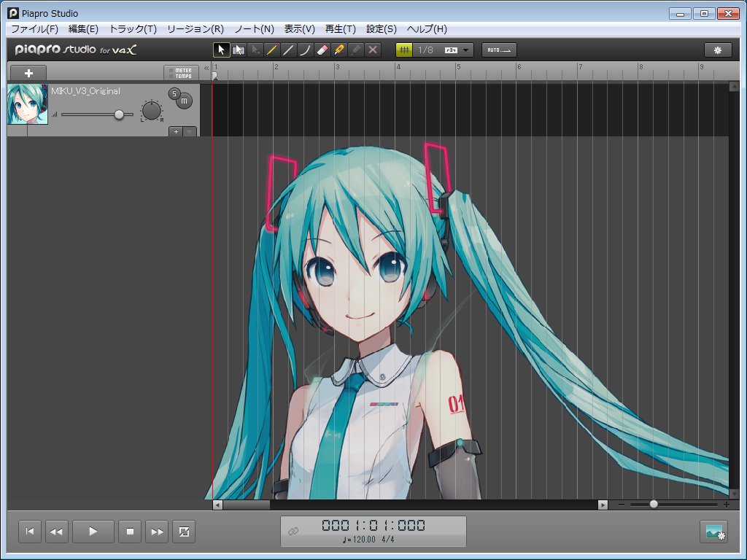This screenshot has height=560, width=747.
Task: Select the straight line tool
Action: pyautogui.click(x=288, y=50)
